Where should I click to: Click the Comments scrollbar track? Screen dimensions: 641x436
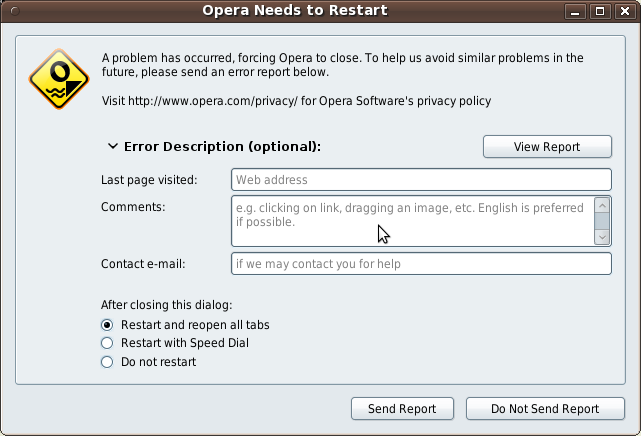[x=602, y=220]
